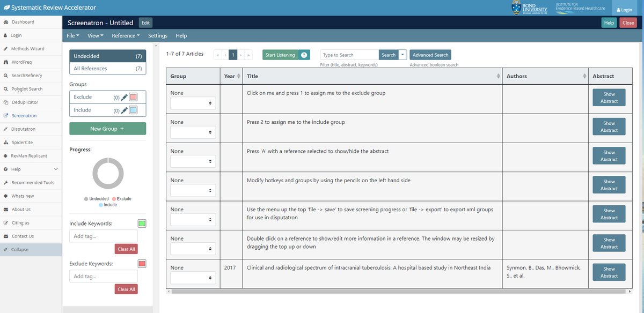644x313 pixels.
Task: Open the Disputatron tool
Action: click(x=31, y=129)
